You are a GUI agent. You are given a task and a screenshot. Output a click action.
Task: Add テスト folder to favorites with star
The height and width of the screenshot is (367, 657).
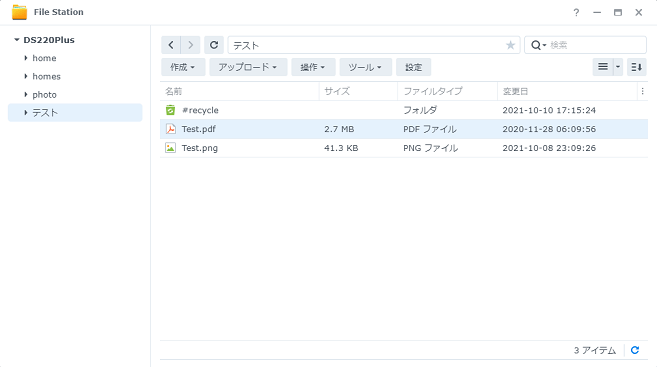tap(510, 45)
